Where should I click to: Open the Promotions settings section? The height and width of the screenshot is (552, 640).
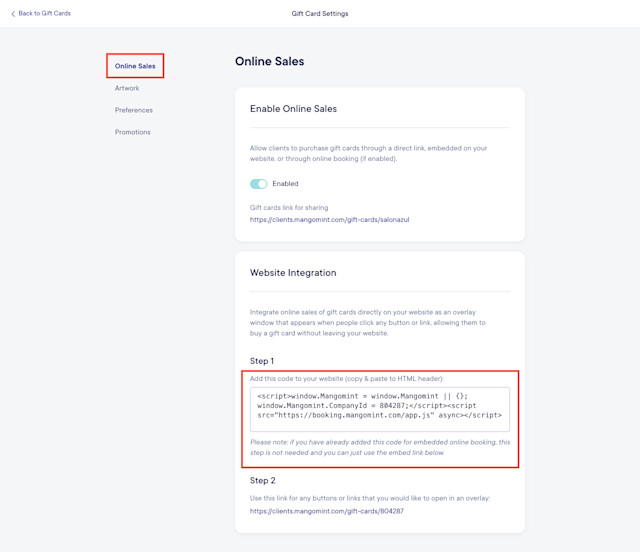133,132
